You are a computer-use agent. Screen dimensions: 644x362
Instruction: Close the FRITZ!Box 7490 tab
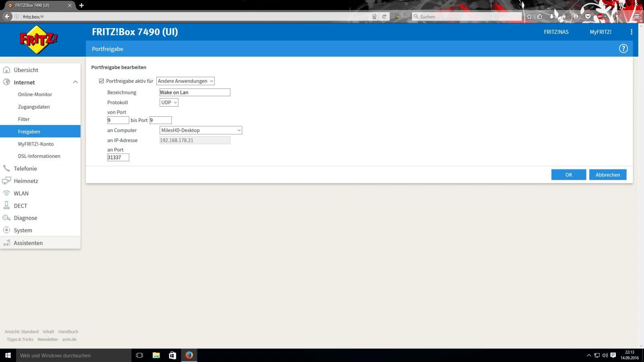click(70, 5)
